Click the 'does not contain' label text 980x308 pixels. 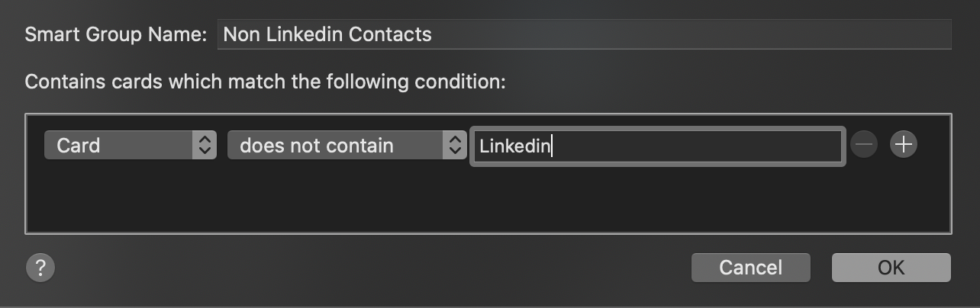pyautogui.click(x=317, y=145)
